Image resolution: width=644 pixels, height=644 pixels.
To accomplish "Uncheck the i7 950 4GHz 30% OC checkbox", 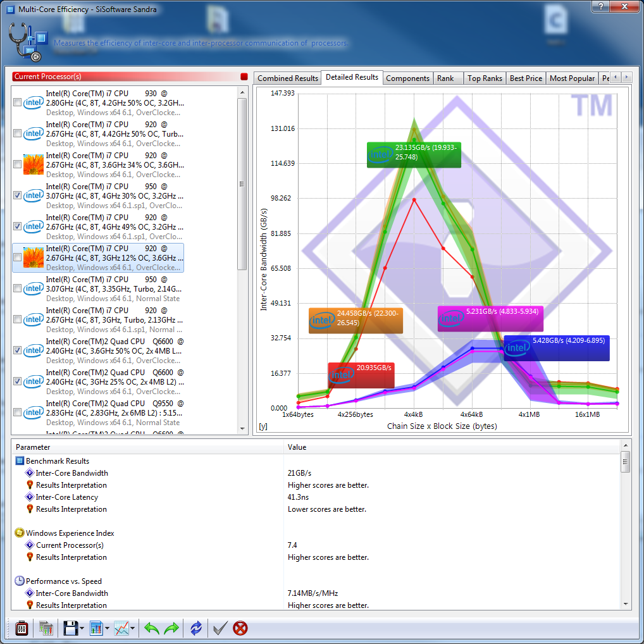I will point(17,195).
